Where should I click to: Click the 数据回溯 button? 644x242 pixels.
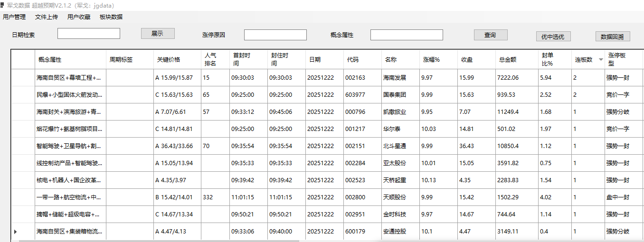tap(613, 37)
